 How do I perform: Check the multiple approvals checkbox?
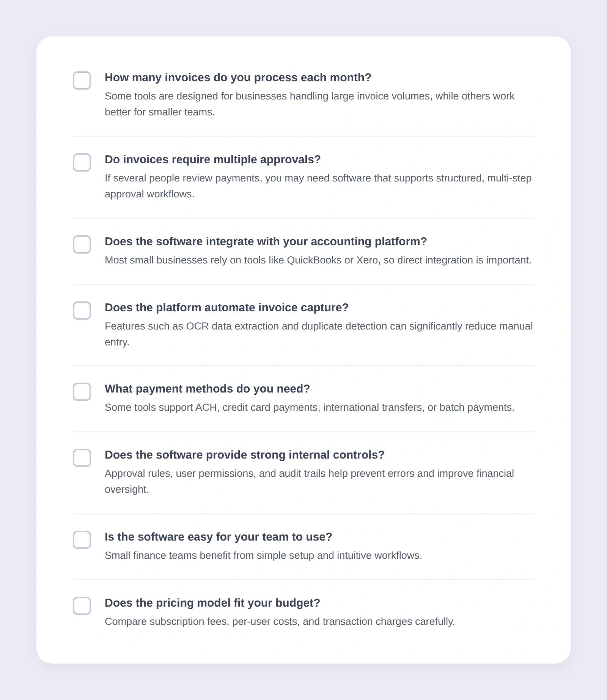point(82,163)
